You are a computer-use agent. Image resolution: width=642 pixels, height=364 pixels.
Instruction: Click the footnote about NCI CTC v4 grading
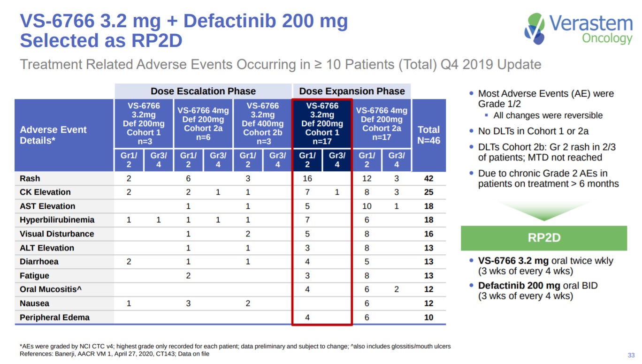pos(235,346)
